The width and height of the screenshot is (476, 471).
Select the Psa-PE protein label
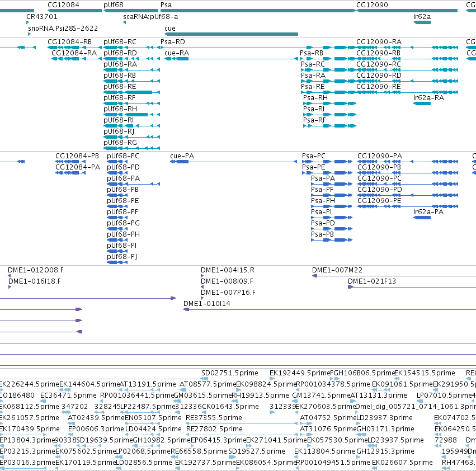click(x=314, y=167)
